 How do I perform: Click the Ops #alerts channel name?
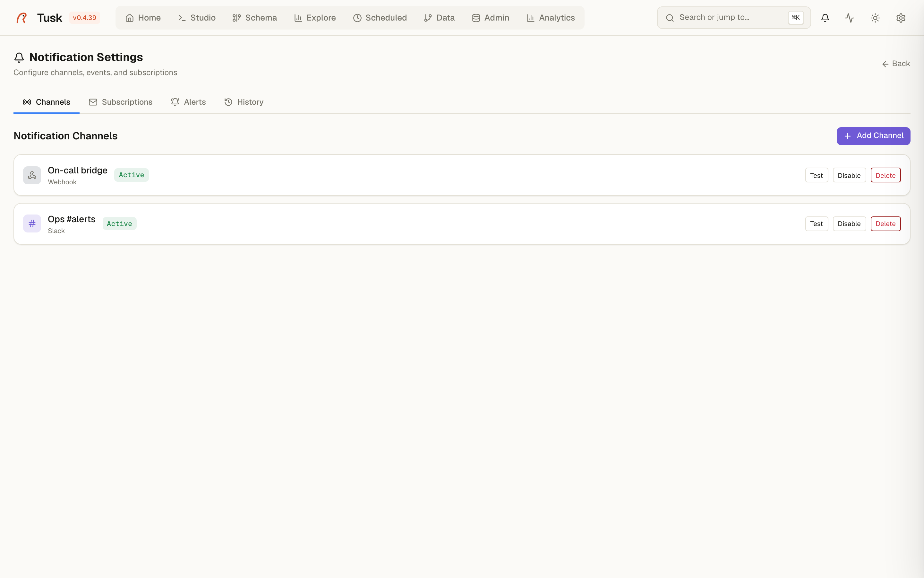tap(72, 219)
